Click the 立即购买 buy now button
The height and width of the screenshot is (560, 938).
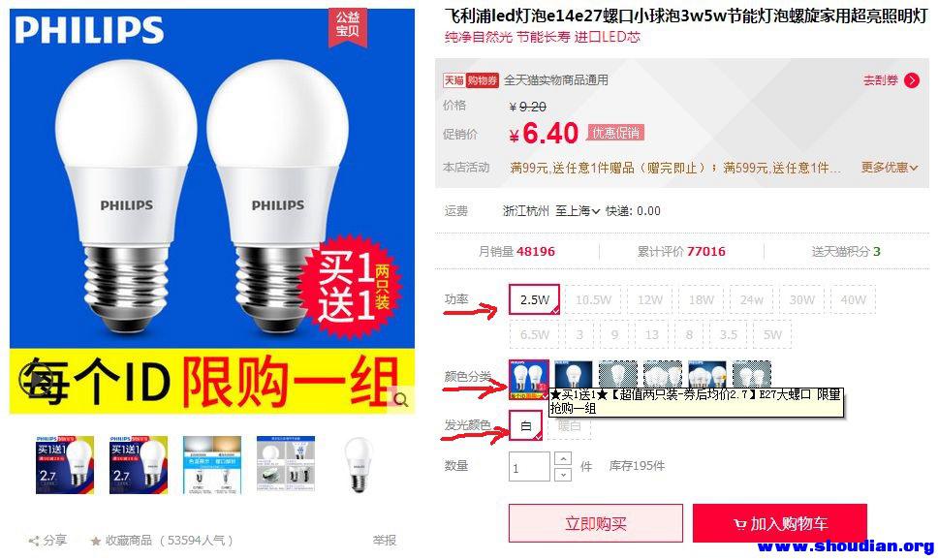(596, 523)
